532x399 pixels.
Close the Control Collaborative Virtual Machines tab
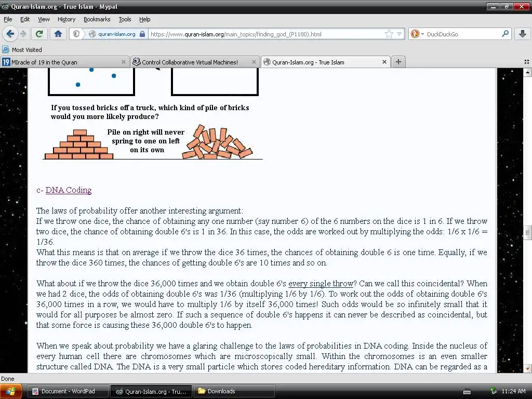coord(254,62)
